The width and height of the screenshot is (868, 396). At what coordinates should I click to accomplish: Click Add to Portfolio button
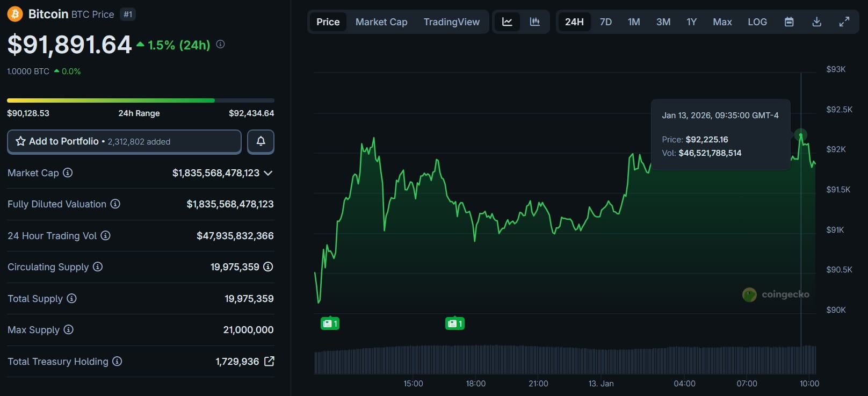click(124, 141)
